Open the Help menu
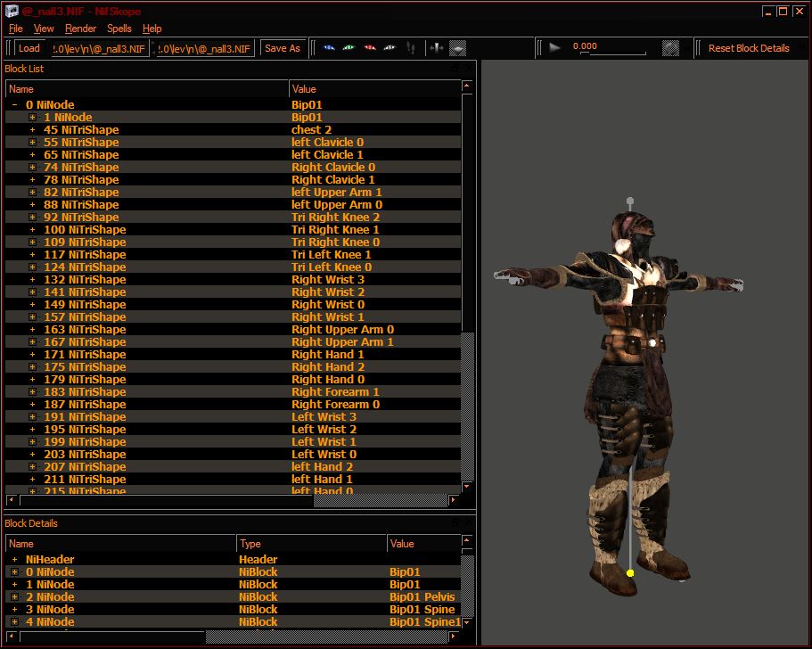 [x=152, y=29]
